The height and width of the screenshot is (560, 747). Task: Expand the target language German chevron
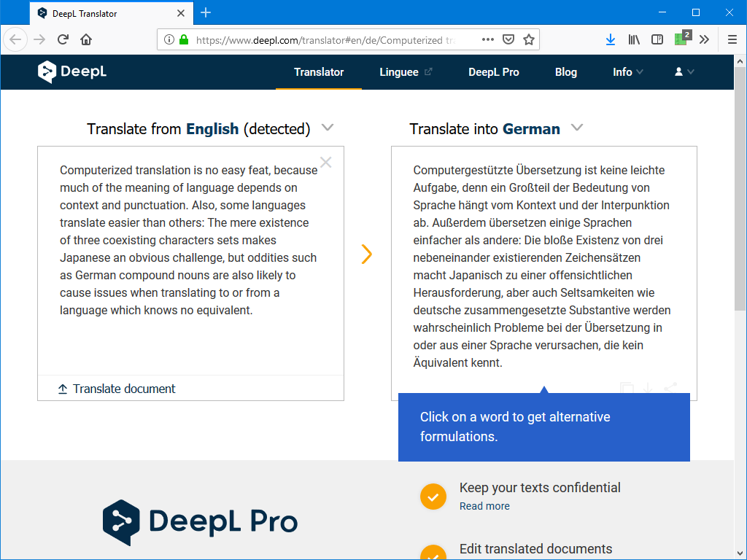(577, 128)
